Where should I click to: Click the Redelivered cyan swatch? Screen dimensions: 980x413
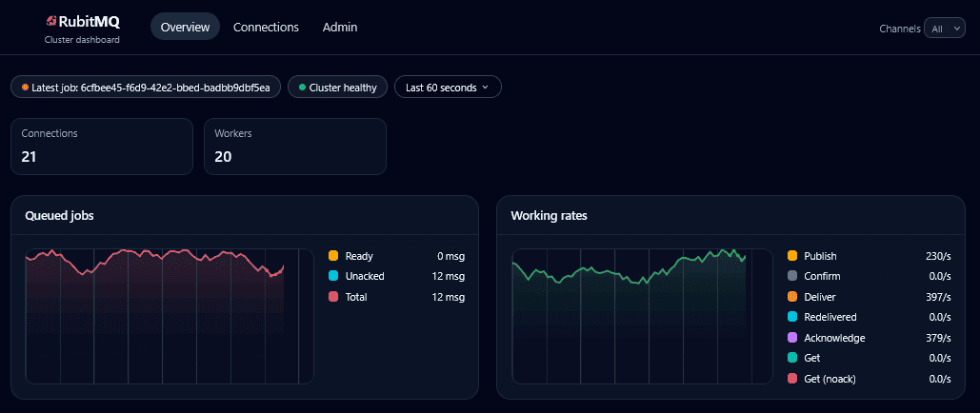tap(792, 317)
